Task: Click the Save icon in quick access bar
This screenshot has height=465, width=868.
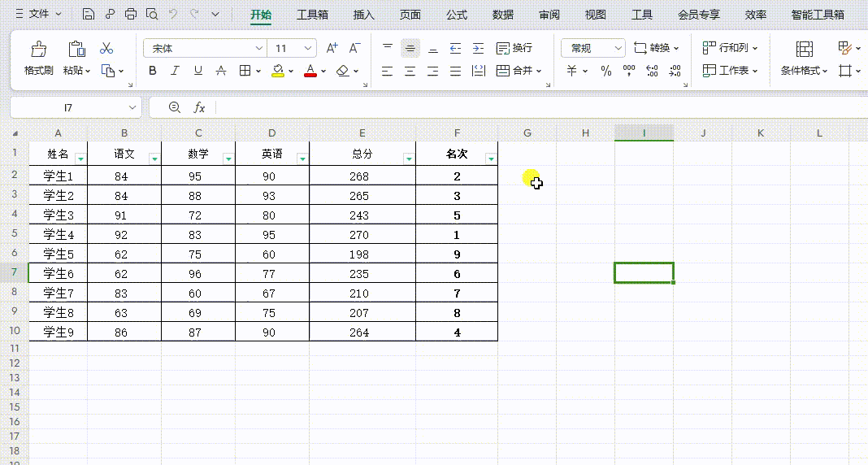Action: (x=89, y=15)
